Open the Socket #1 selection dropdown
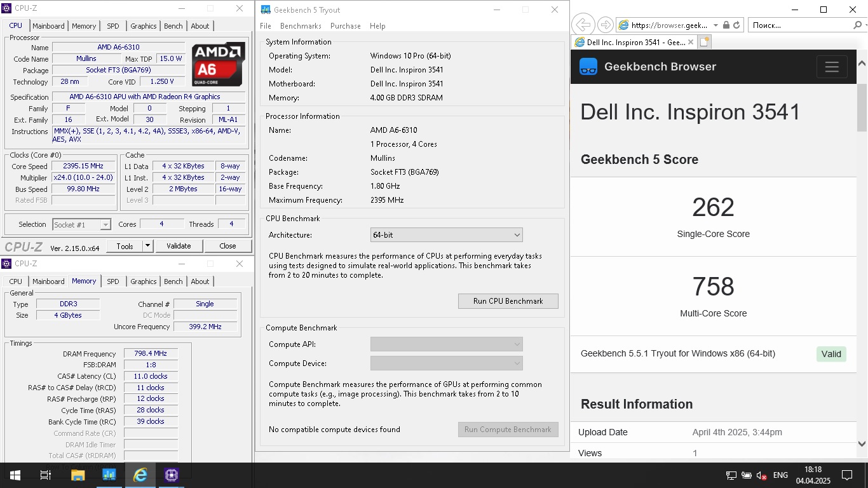This screenshot has height=488, width=868. [x=81, y=224]
